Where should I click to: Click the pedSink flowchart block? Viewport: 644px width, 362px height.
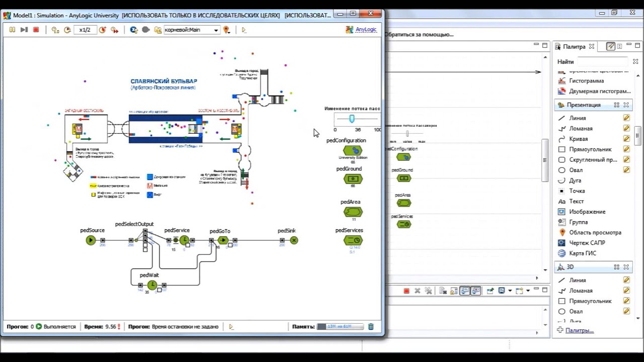point(294,240)
